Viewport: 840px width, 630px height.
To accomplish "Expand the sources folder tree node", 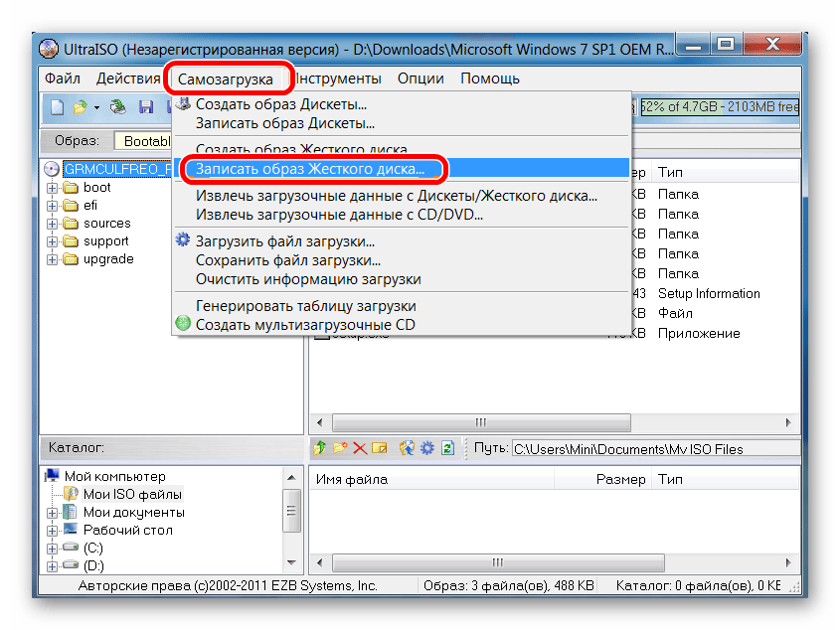I will pyautogui.click(x=53, y=224).
